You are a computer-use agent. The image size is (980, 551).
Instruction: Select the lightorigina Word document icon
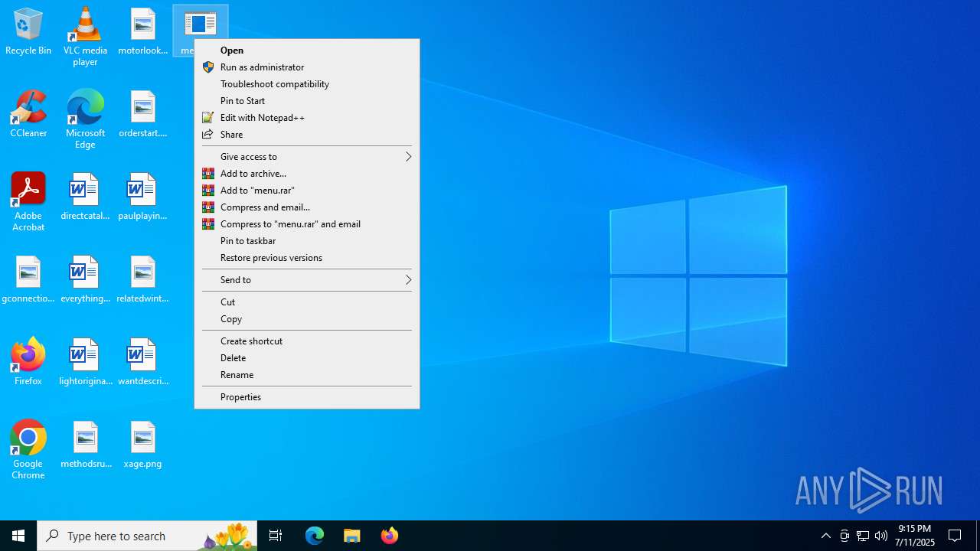click(85, 363)
